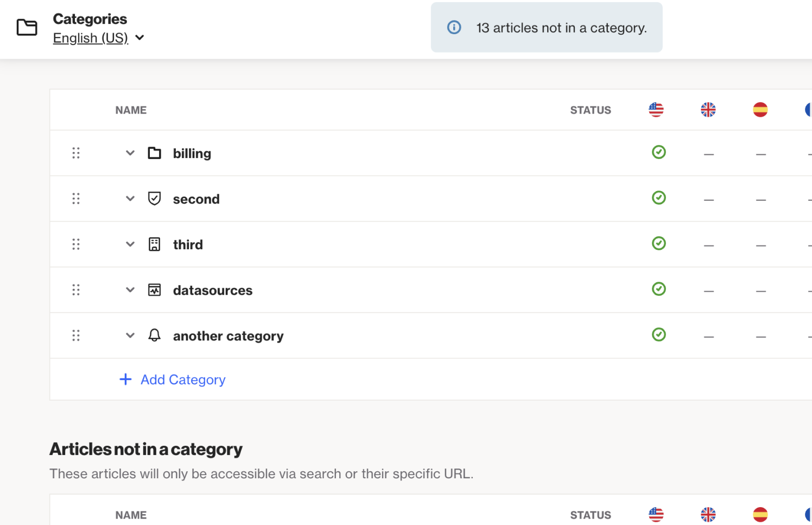812x525 pixels.
Task: Click the UK flag in categories header
Action: pyautogui.click(x=708, y=110)
